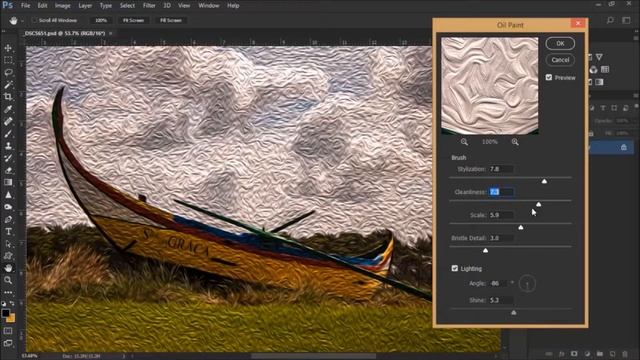
Task: Select the Brush tool in toolbar
Action: point(8,134)
